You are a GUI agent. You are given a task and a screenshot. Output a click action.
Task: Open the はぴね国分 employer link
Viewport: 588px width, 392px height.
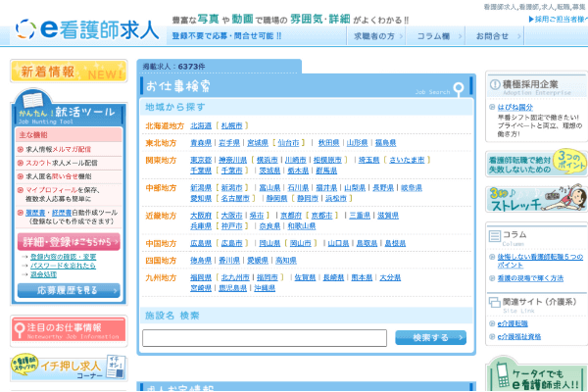point(514,106)
